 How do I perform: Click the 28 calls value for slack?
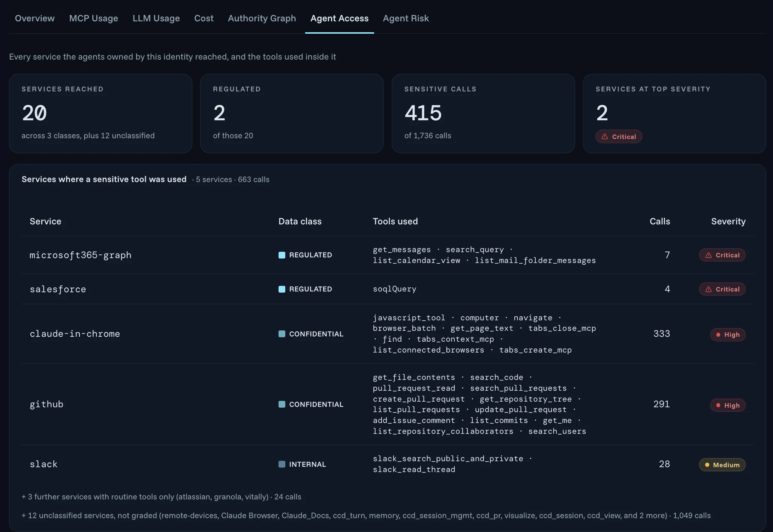664,464
